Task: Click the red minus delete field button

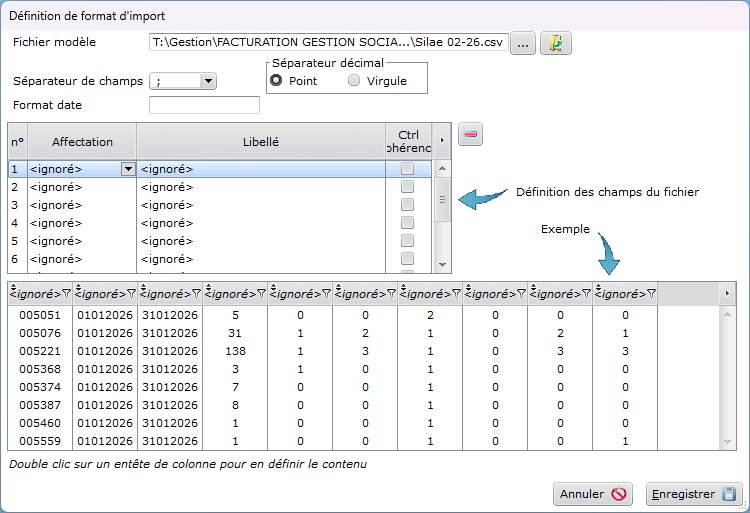Action: pyautogui.click(x=470, y=134)
